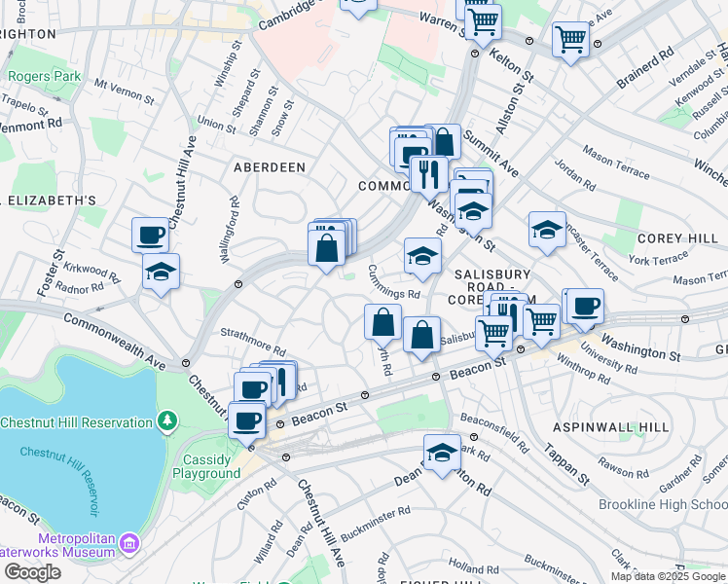Click the fork and knife restaurant marker
728x584 pixels.
click(428, 175)
